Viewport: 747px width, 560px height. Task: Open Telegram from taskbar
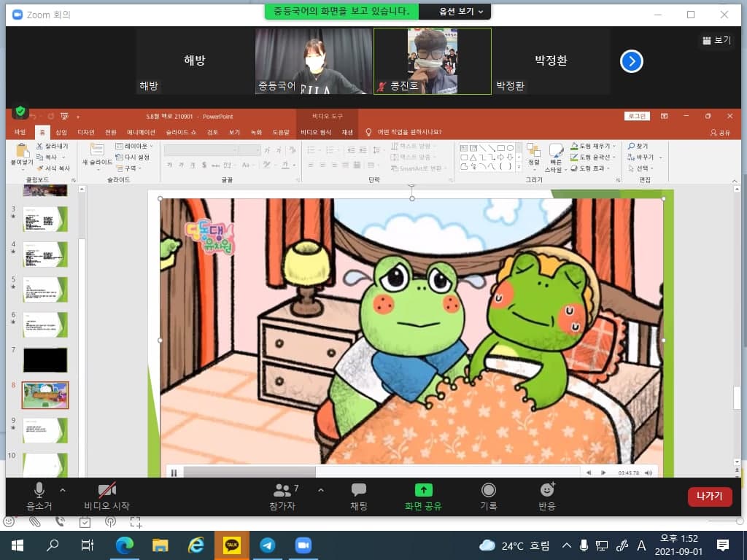coord(267,545)
